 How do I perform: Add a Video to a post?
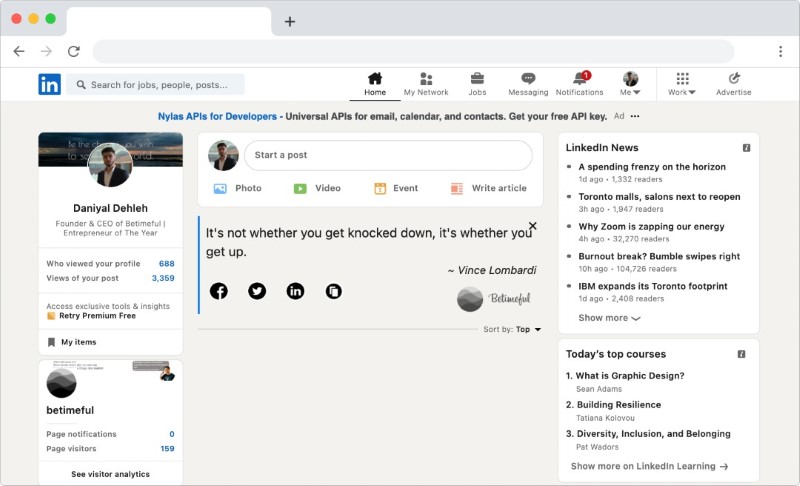tap(317, 188)
